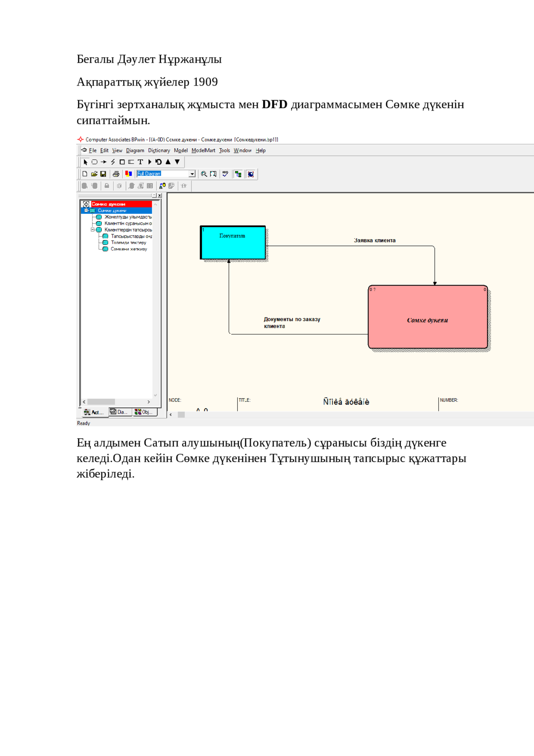Select the Клиенттің сұранысын tree item

(x=128, y=223)
